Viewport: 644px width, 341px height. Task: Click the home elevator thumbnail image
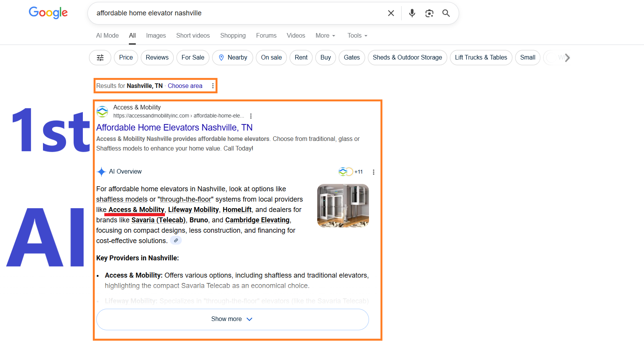343,205
